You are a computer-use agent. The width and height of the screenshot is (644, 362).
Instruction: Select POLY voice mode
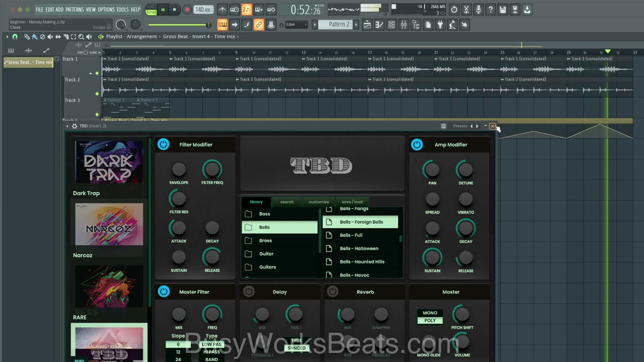pyautogui.click(x=430, y=320)
